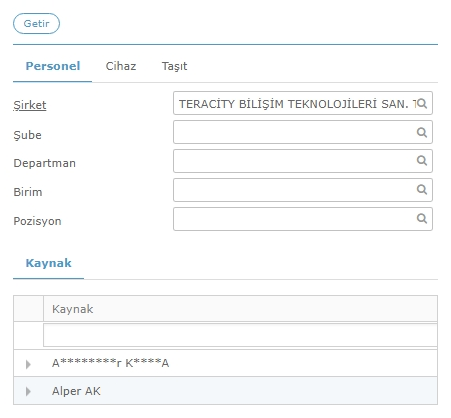Expand the Alper AK row
The image size is (451, 418).
click(x=28, y=391)
